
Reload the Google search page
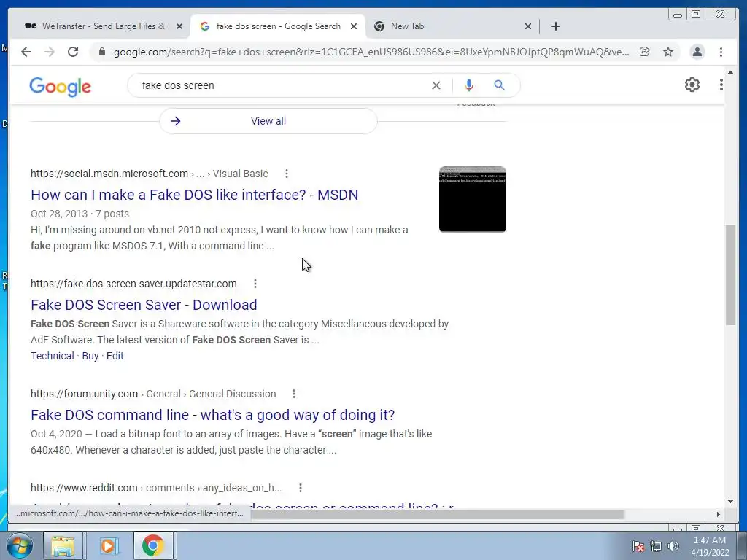click(73, 52)
